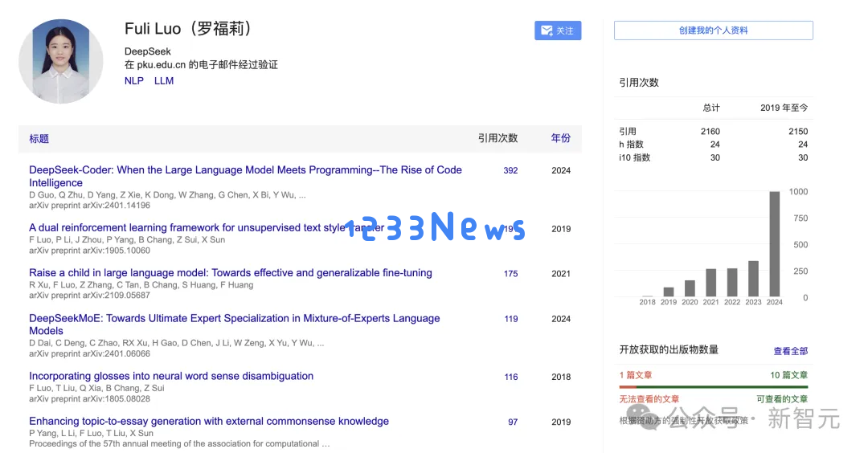The height and width of the screenshot is (453, 868).
Task: Click the 关注 follow button
Action: tap(558, 31)
